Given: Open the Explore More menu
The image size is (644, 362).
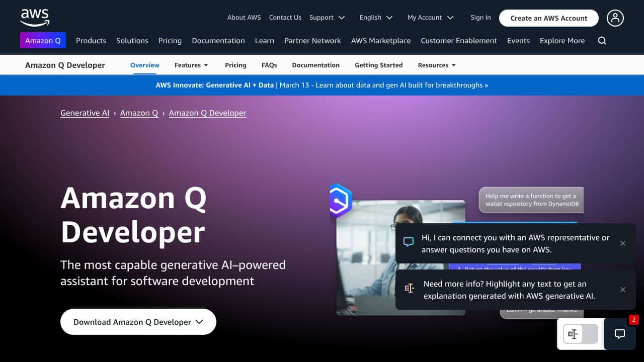Looking at the screenshot, I should click(562, 41).
